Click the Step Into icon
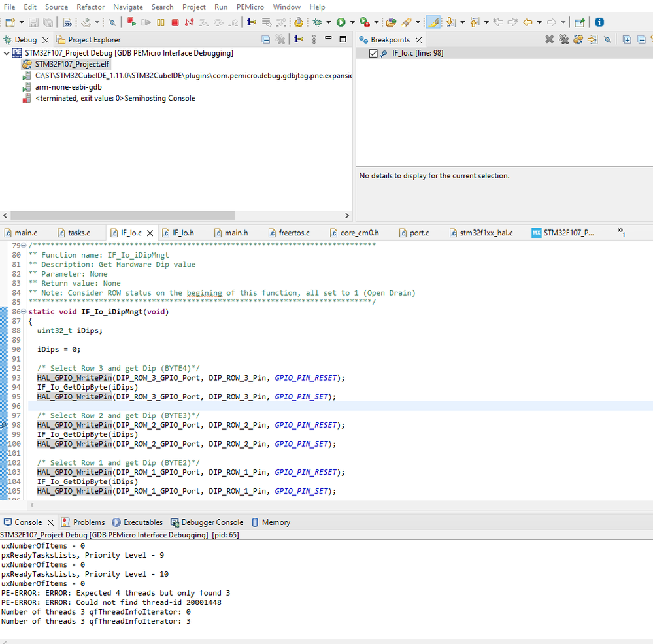The width and height of the screenshot is (653, 644). [204, 22]
